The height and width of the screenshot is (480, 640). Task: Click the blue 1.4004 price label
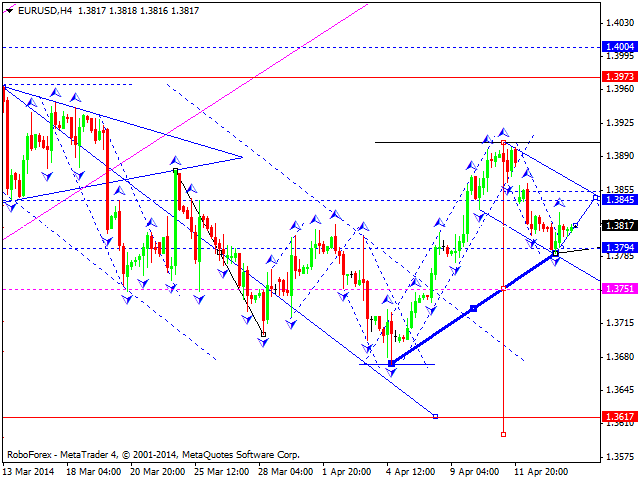point(620,47)
